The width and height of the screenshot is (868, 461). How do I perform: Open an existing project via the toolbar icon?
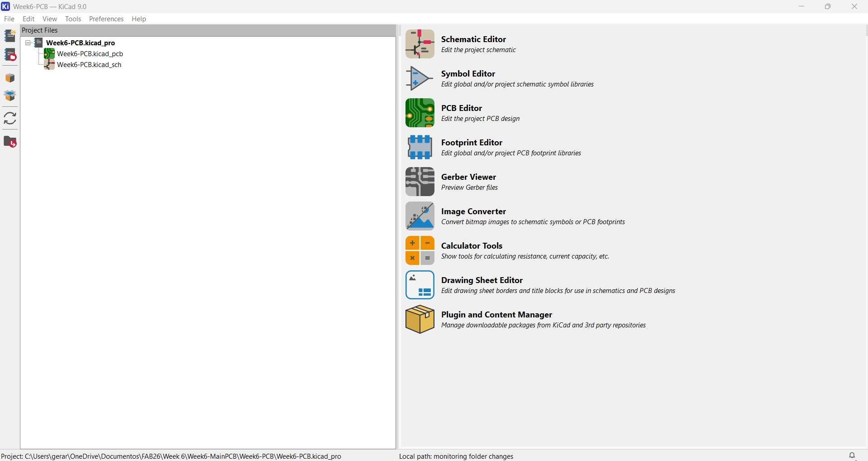coord(10,56)
